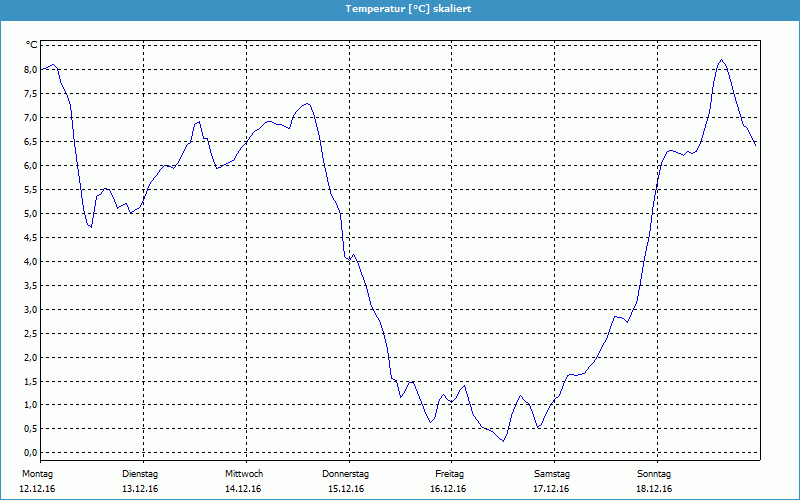800x500 pixels.
Task: Click the Mittwoch day label
Action: coord(244,474)
